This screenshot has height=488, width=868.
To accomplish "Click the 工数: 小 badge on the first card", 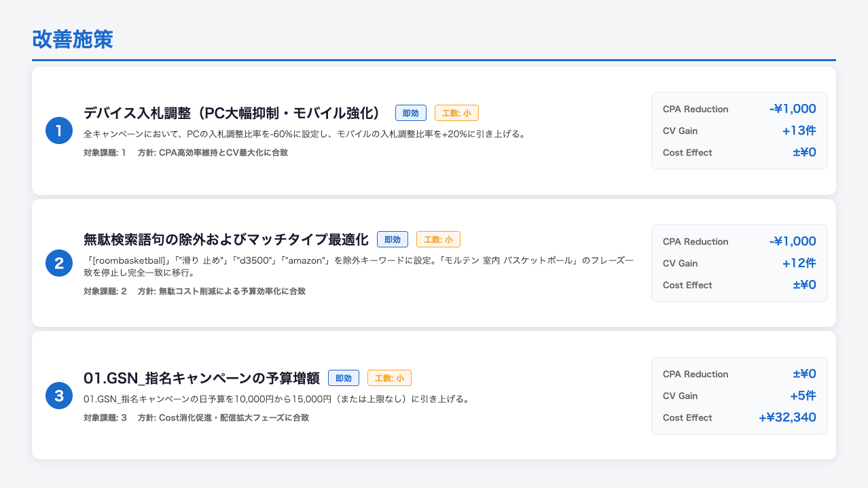I will (456, 113).
